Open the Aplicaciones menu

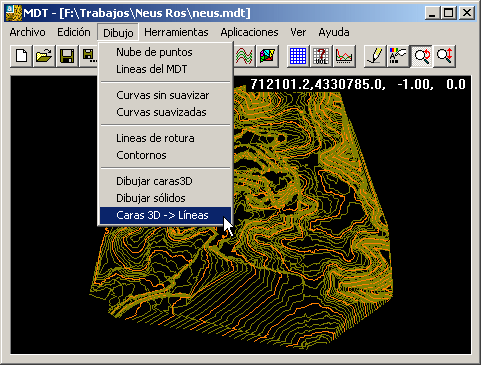click(249, 32)
